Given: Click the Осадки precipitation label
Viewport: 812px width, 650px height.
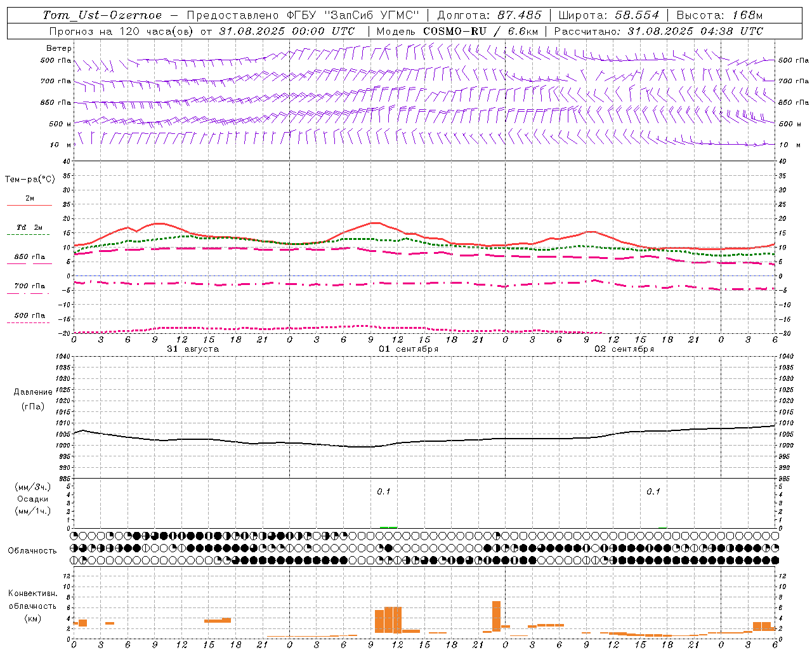Looking at the screenshot, I should [x=33, y=499].
